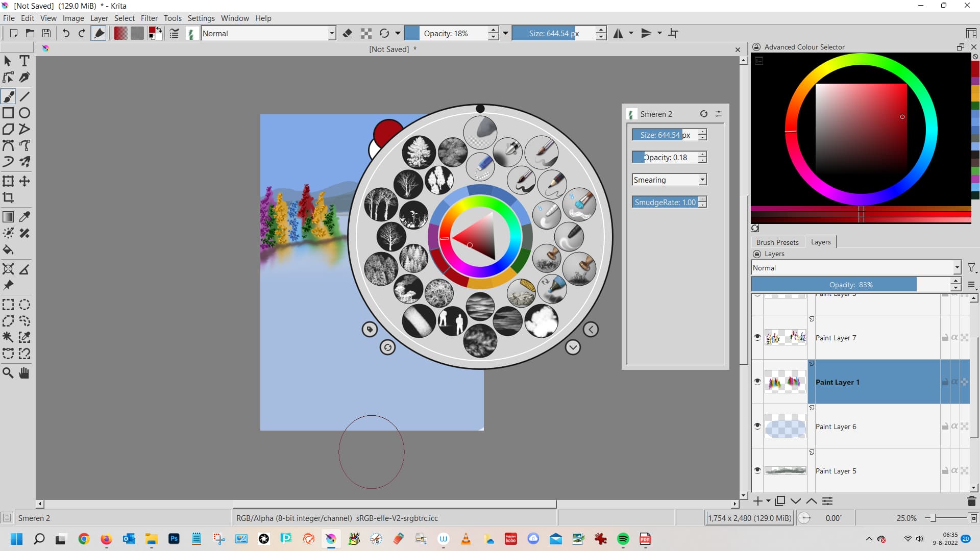Expand the toolbar brush blending mode dropdown
This screenshot has width=980, height=551.
[332, 33]
